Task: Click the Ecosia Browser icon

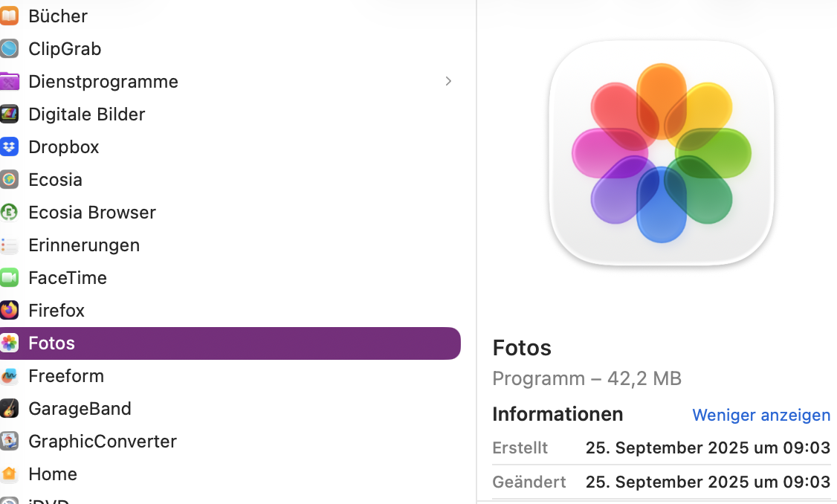Action: pyautogui.click(x=9, y=212)
